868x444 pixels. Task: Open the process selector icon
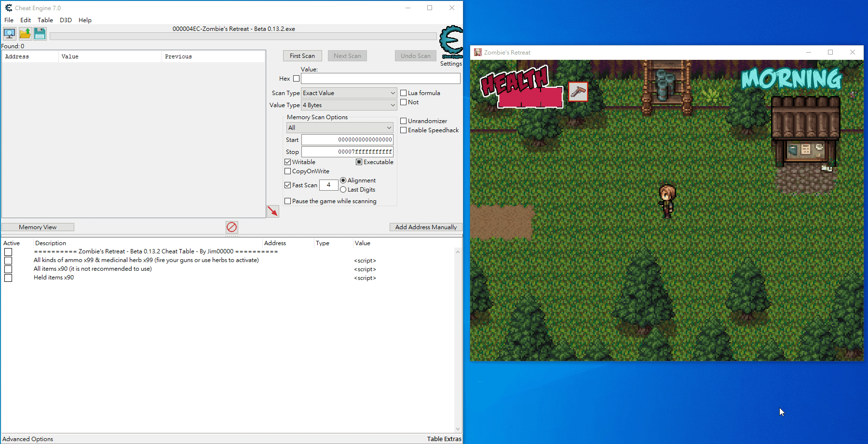[9, 34]
